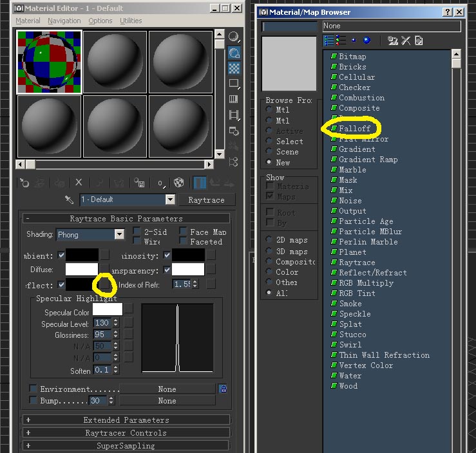Click the Sample Type sphere icon
This screenshot has height=453, width=476.
click(234, 37)
